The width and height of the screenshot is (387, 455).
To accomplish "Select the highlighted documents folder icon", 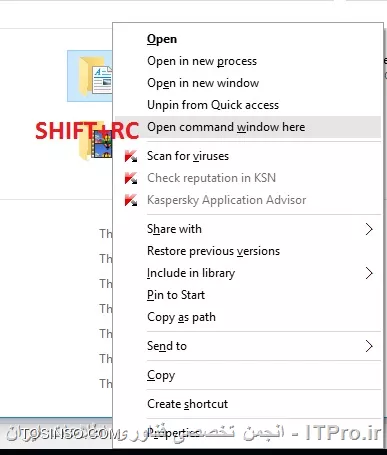I will [95, 76].
